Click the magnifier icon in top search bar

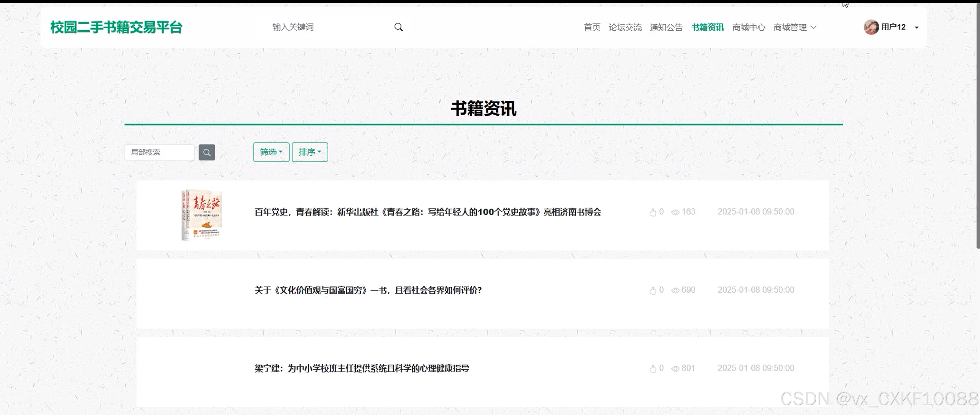(398, 27)
